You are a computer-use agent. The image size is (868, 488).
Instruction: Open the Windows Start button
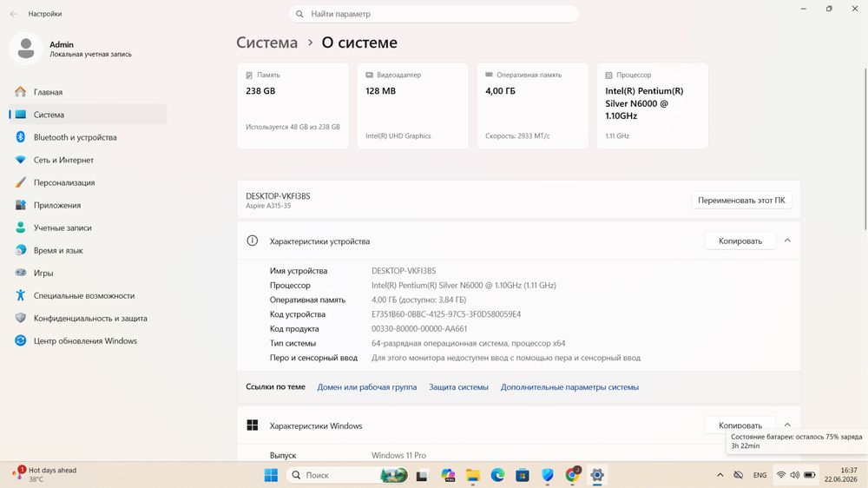(271, 475)
